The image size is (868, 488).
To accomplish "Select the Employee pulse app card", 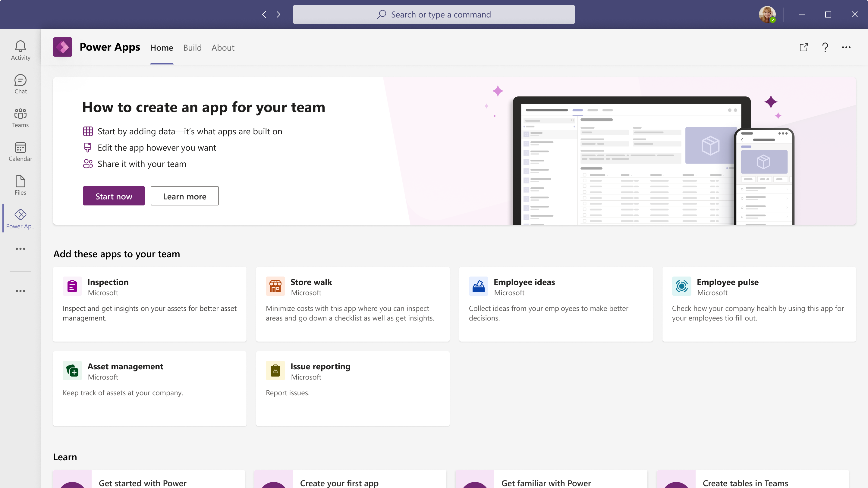I will 759,304.
